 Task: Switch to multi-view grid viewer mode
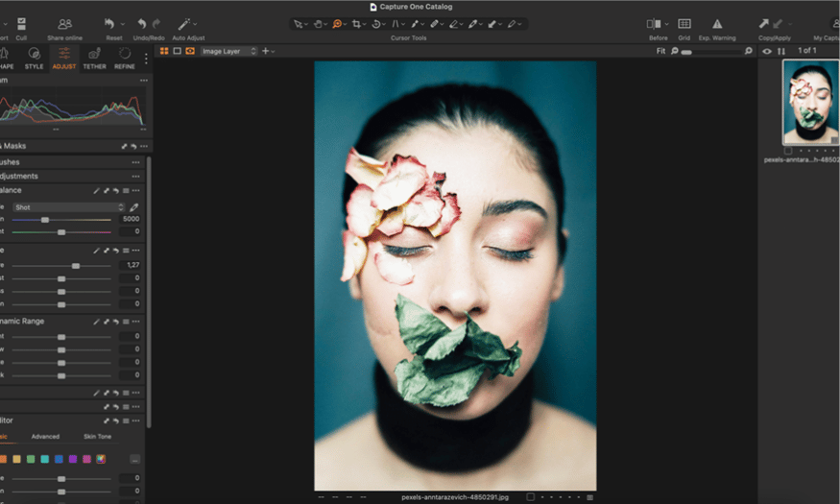point(164,51)
